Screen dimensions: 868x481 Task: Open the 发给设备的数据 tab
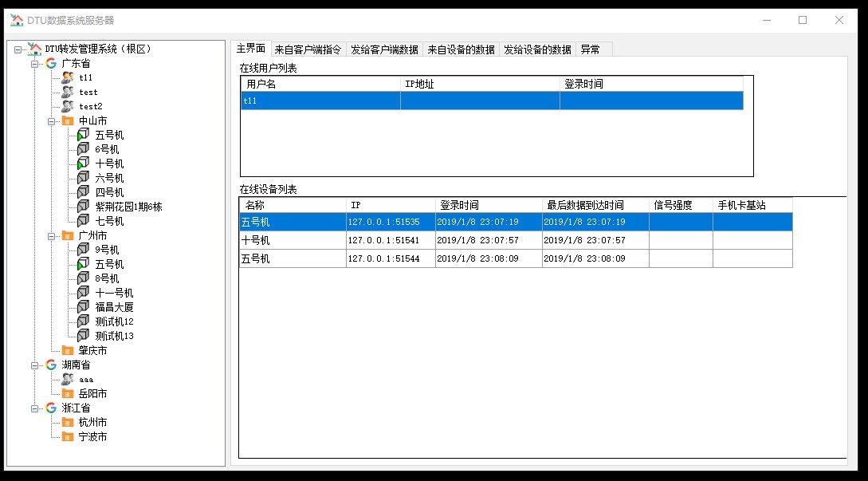click(537, 49)
